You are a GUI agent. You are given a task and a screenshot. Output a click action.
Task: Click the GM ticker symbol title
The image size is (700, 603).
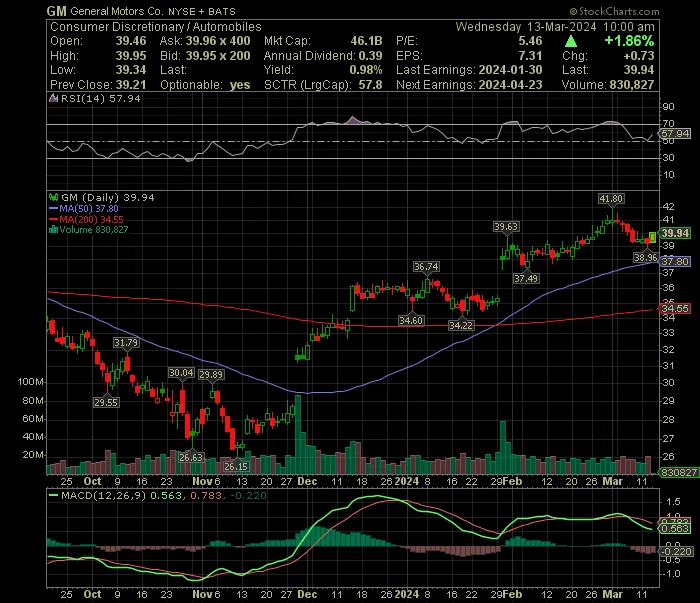click(57, 11)
